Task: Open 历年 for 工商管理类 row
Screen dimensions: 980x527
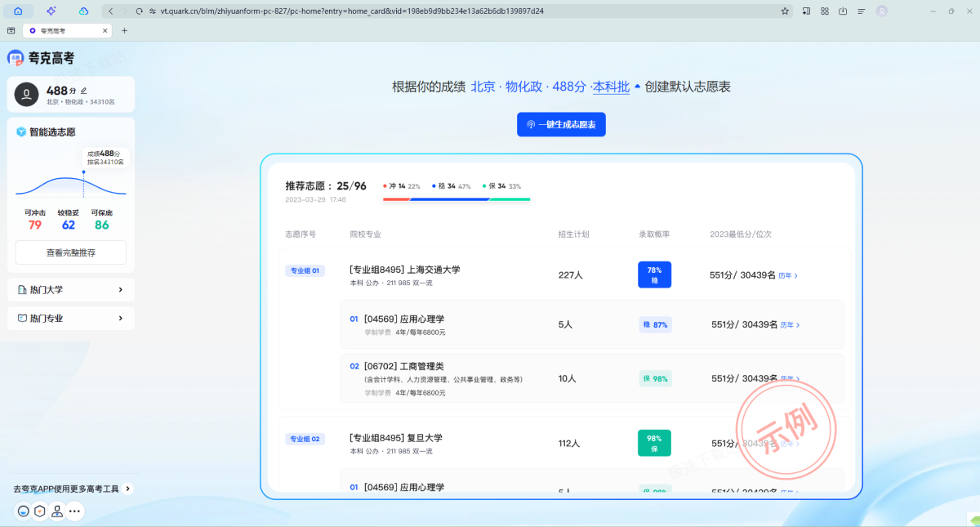Action: (x=790, y=379)
